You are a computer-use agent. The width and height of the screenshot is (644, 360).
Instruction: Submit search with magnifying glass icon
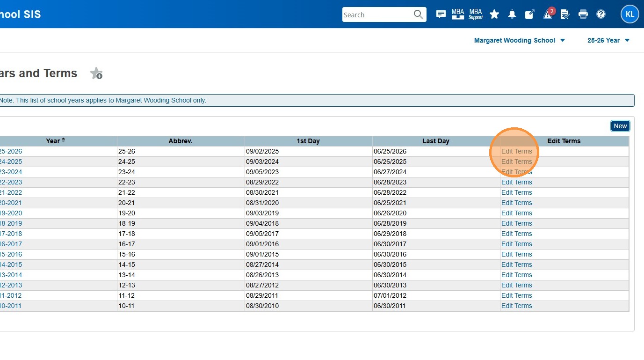[x=418, y=15]
